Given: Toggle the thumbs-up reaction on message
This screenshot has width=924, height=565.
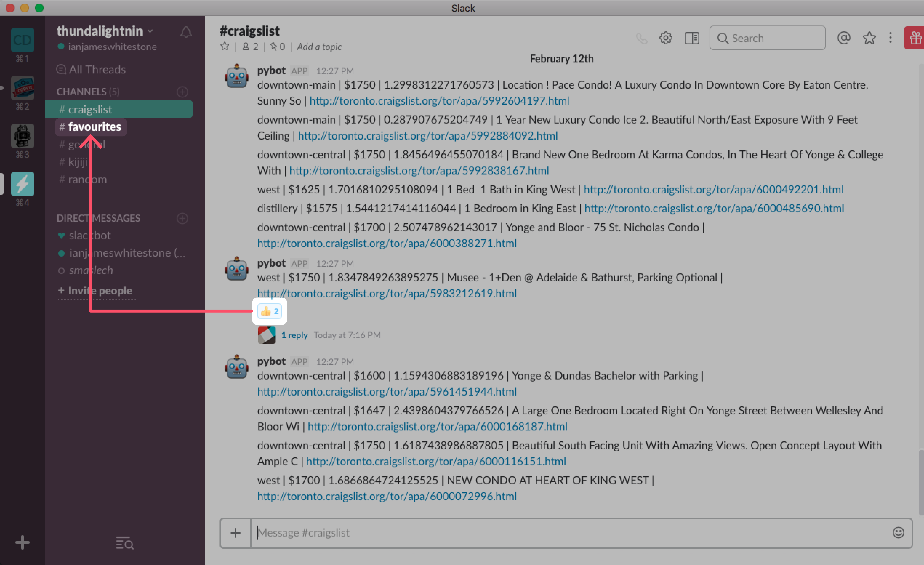Looking at the screenshot, I should [270, 311].
